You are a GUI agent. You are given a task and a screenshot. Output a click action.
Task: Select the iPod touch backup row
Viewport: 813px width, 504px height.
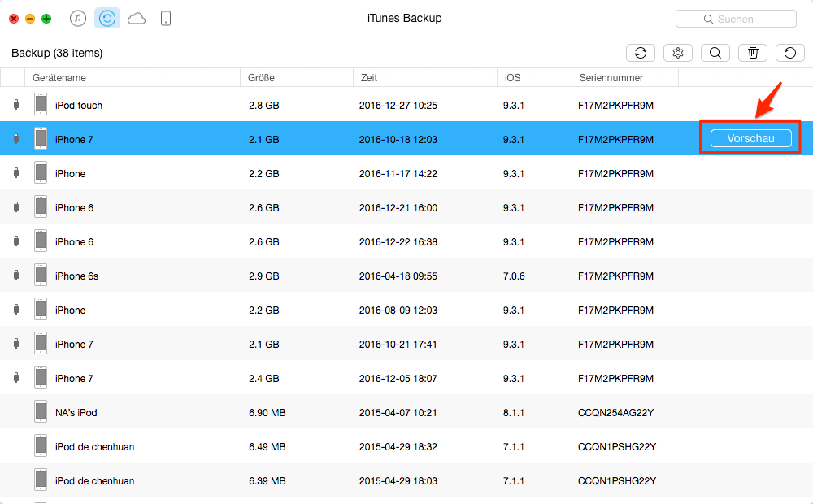[x=406, y=104]
